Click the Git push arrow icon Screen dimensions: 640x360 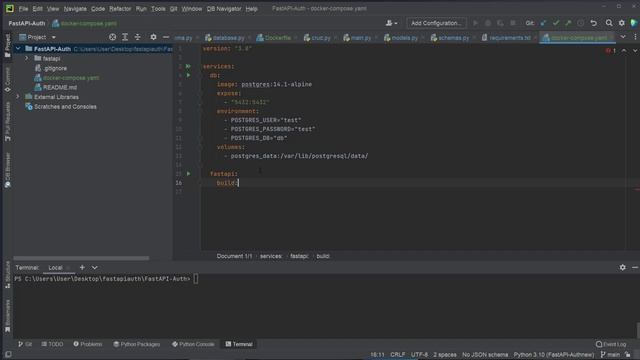[x=568, y=23]
